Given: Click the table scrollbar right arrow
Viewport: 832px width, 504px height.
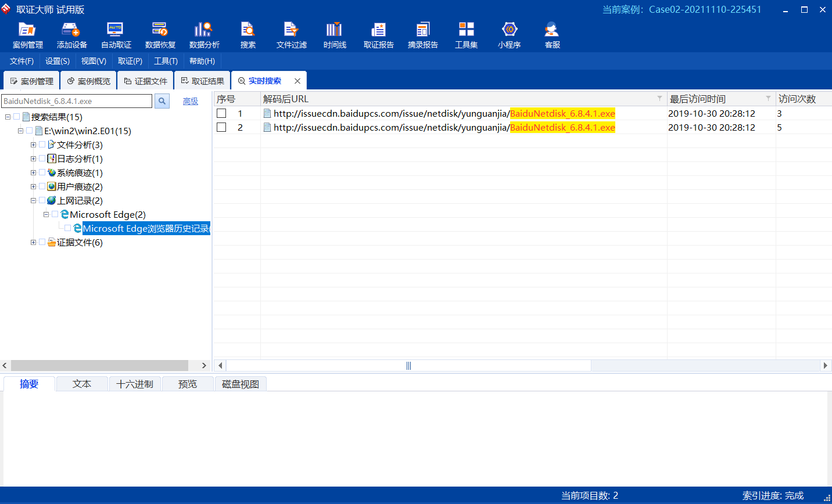Looking at the screenshot, I should (825, 366).
